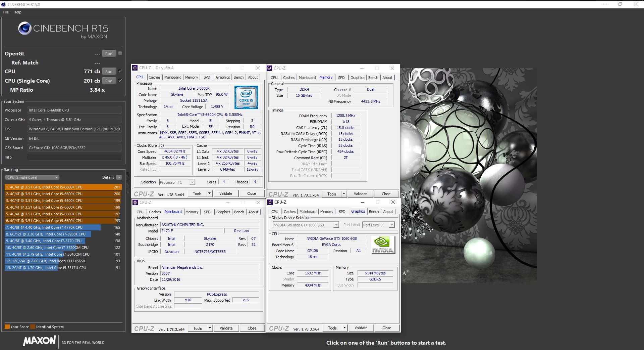Click the orange Your Score legend square

pos(7,327)
